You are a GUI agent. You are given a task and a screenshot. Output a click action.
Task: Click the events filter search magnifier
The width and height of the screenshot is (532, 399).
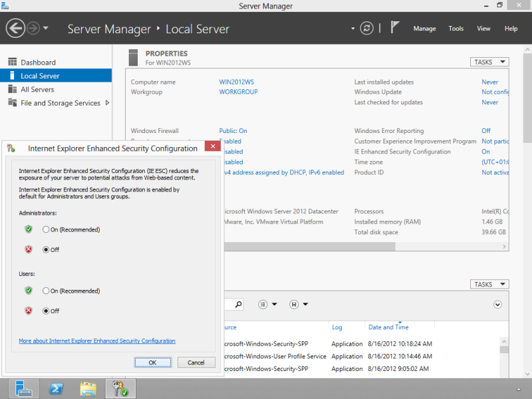(x=239, y=304)
